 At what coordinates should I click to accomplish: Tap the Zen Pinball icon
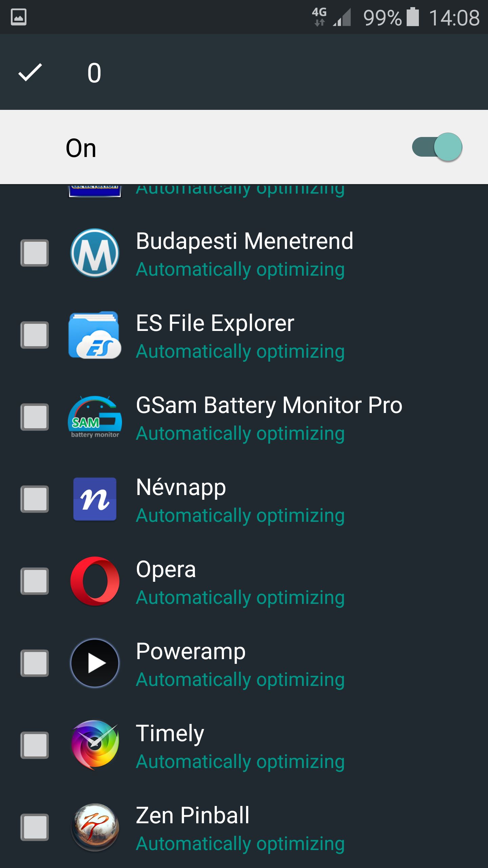pyautogui.click(x=95, y=827)
